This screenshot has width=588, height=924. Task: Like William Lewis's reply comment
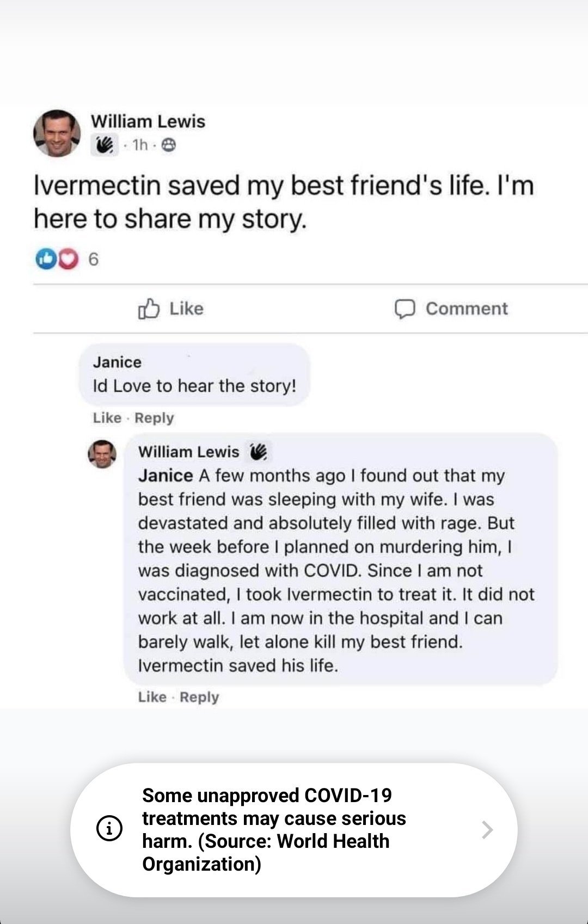(152, 697)
